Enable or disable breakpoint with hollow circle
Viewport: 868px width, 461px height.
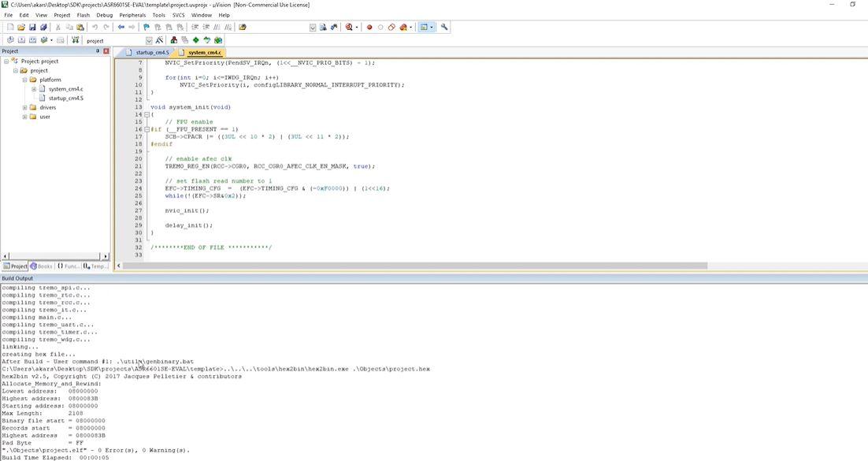tap(380, 27)
